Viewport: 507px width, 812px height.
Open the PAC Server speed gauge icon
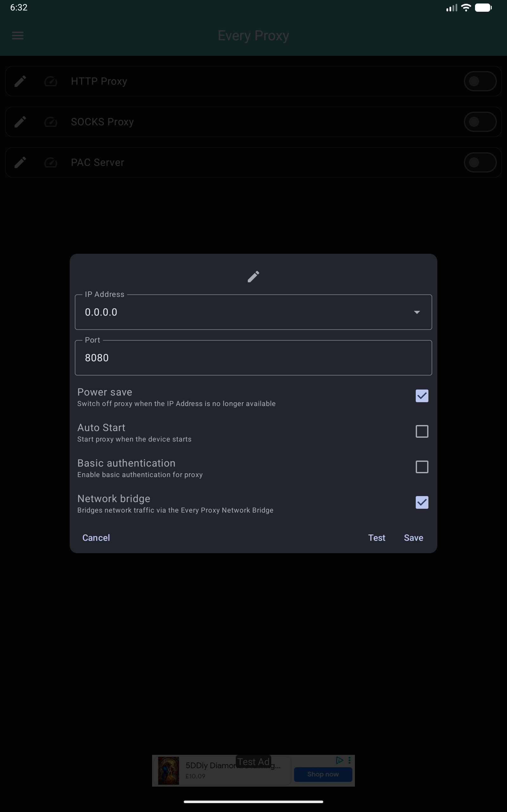51,162
